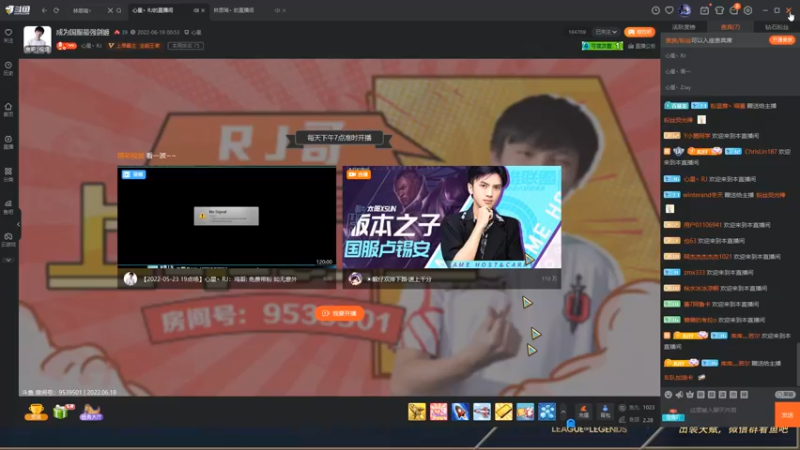Click the gold trophy icon under the player
The width and height of the screenshot is (800, 450).
click(x=36, y=412)
